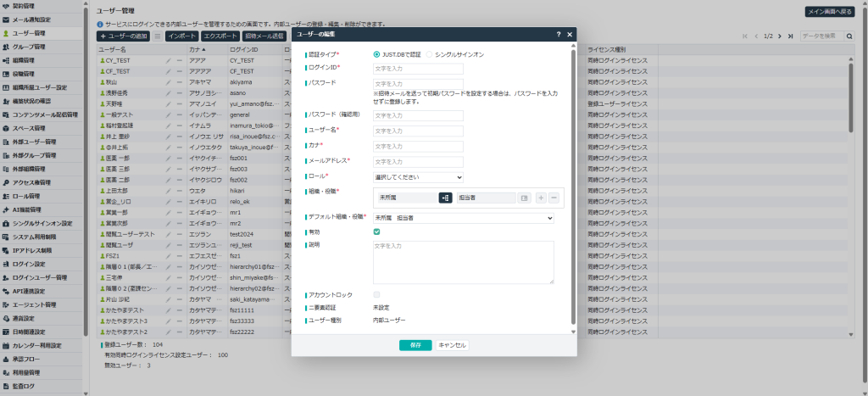The width and height of the screenshot is (868, 396).
Task: Click the pencil edit icon for CY_TEST
Action: click(170, 61)
